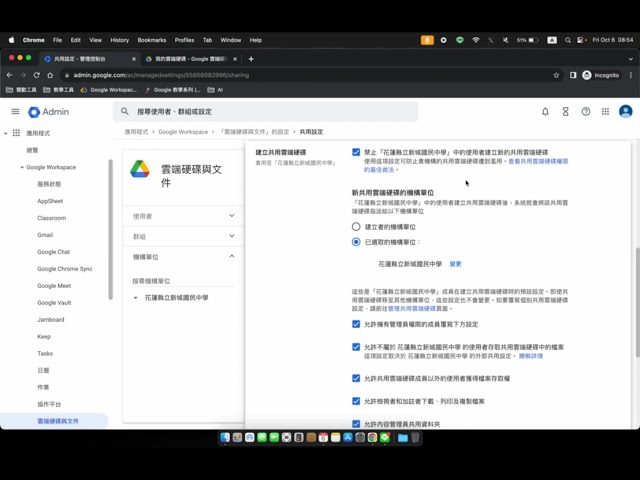Image resolution: width=640 pixels, height=480 pixels.
Task: Open Jamboard in the sidebar
Action: tap(51, 320)
